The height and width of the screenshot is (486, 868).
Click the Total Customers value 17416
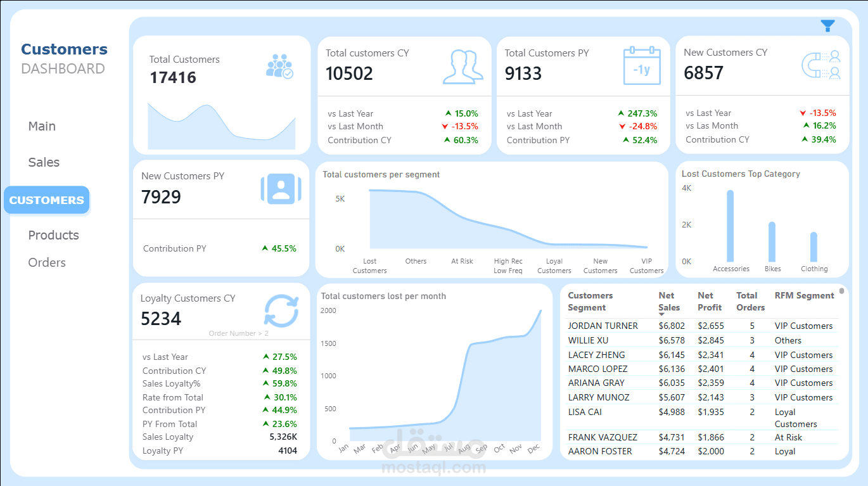[x=173, y=78]
